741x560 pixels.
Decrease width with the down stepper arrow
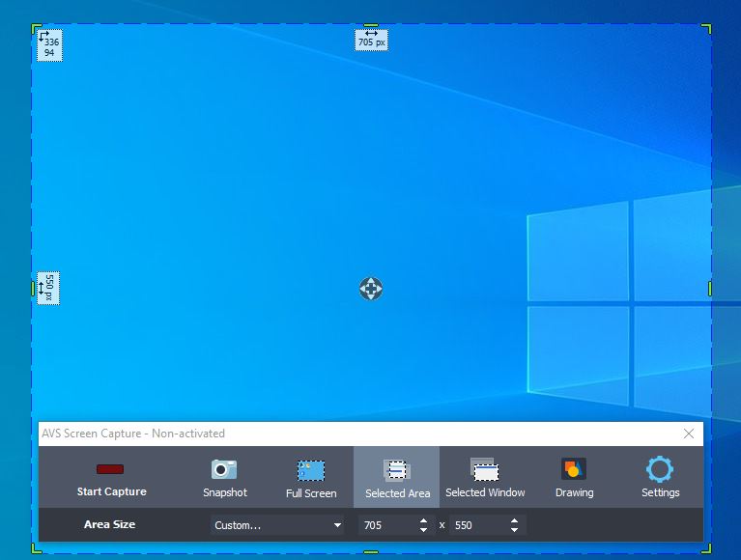[423, 530]
